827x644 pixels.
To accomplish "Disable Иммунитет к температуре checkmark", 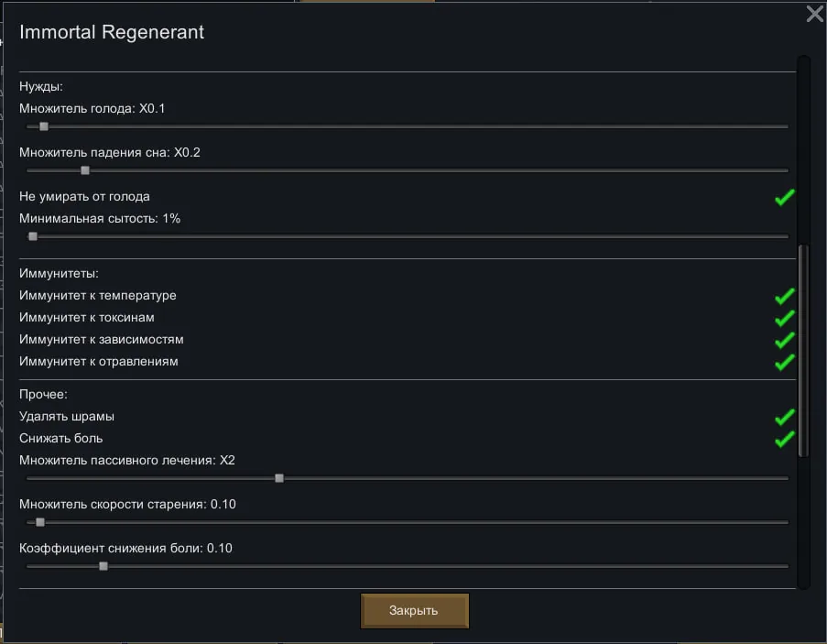I will click(x=784, y=296).
